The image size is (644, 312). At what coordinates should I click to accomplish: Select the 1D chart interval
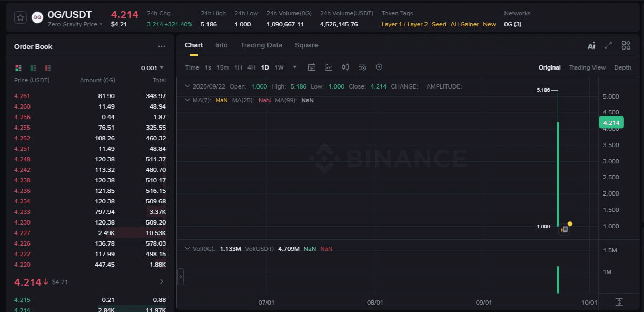[265, 67]
